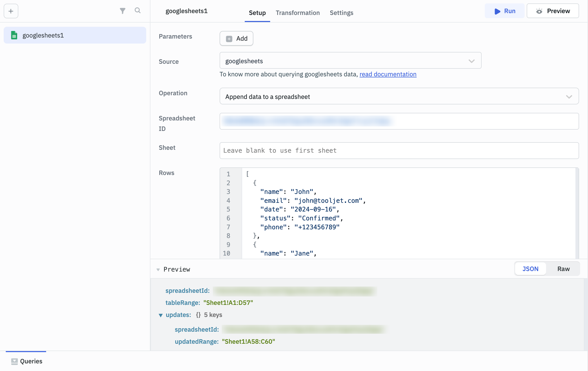Click the Google Sheets icon next to googlesheets1

tap(14, 35)
